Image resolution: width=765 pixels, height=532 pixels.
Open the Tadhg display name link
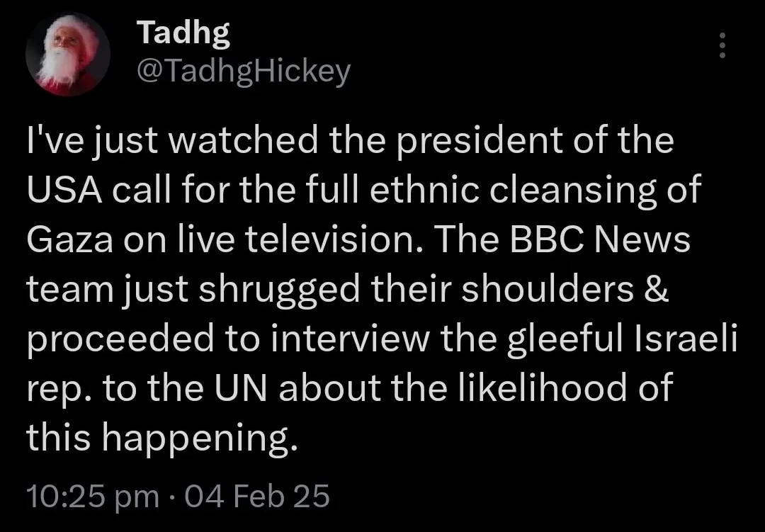(x=182, y=31)
